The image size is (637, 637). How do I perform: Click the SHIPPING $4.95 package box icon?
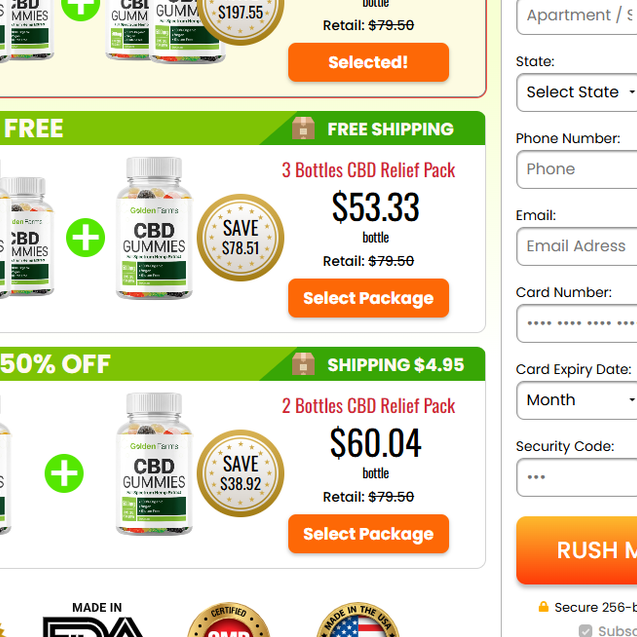[x=303, y=364]
